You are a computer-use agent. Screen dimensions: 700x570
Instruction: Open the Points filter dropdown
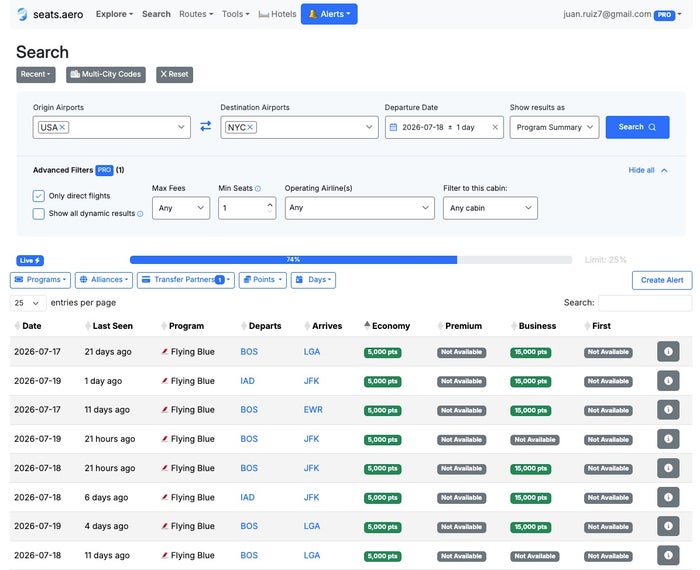pyautogui.click(x=262, y=280)
